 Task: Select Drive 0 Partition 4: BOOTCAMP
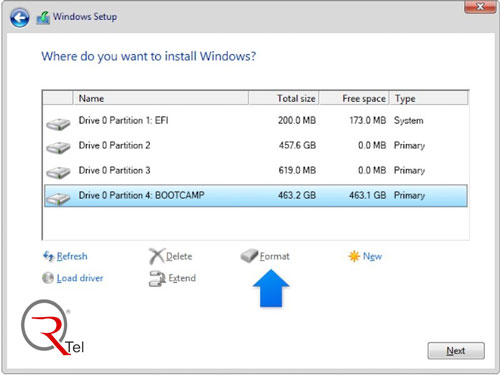pos(256,196)
